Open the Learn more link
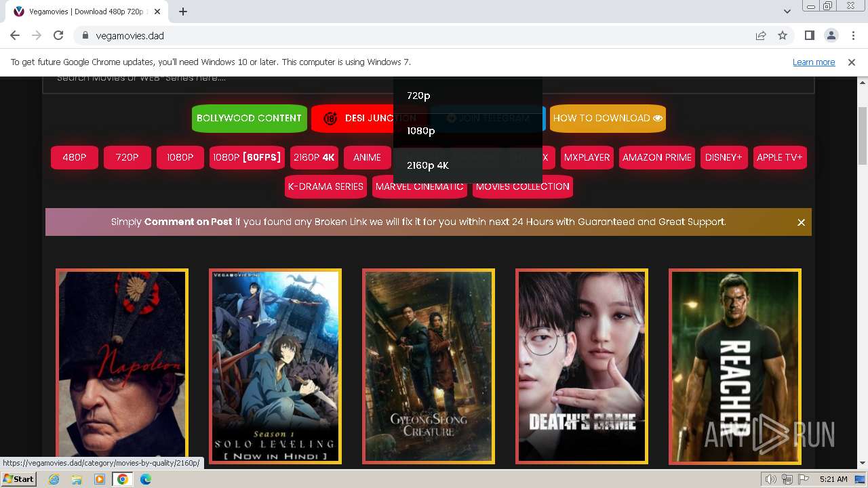Screen dimensions: 868x488 coord(814,62)
